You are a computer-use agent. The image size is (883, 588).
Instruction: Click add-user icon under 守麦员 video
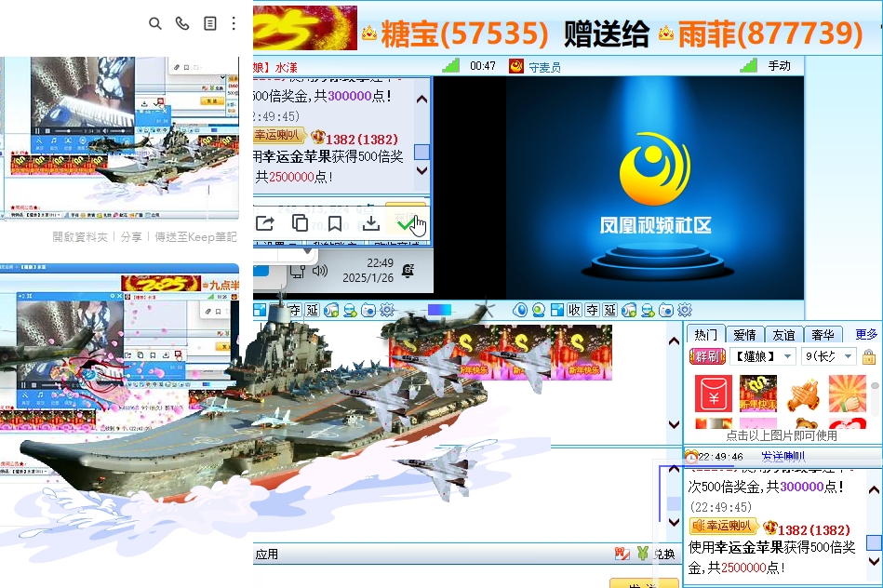648,310
